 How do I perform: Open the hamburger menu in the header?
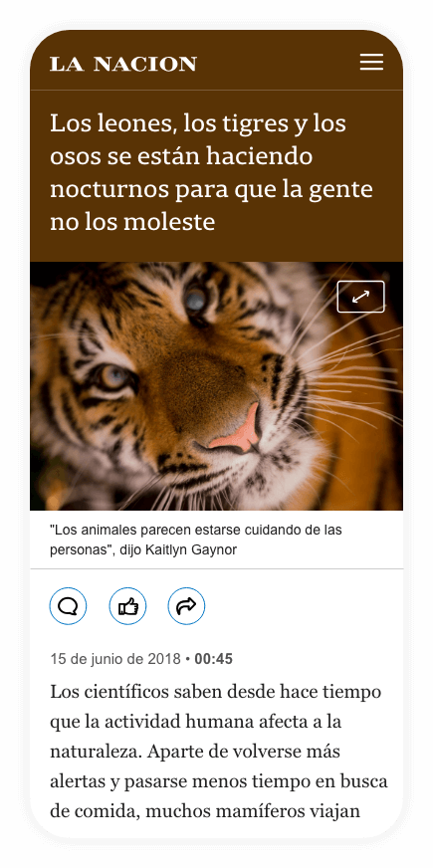point(371,62)
